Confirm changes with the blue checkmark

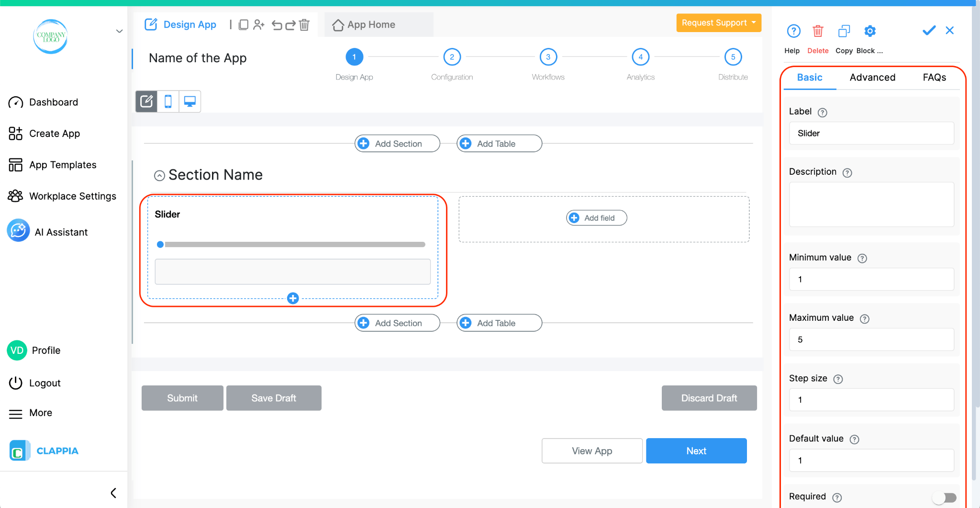point(929,31)
